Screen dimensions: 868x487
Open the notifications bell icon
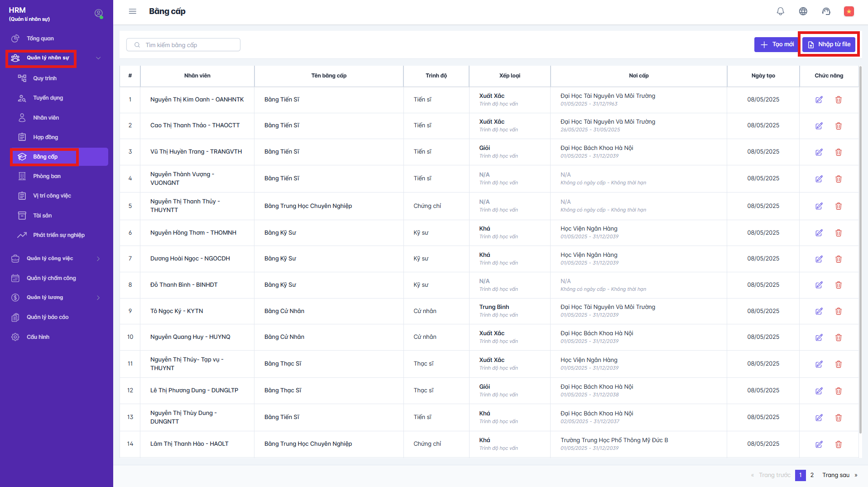pyautogui.click(x=780, y=11)
